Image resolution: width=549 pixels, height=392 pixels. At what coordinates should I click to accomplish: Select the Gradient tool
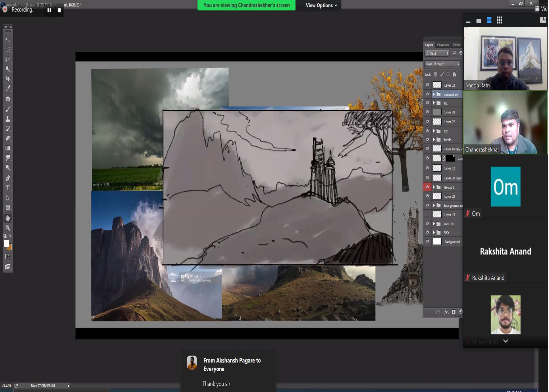tap(8, 148)
